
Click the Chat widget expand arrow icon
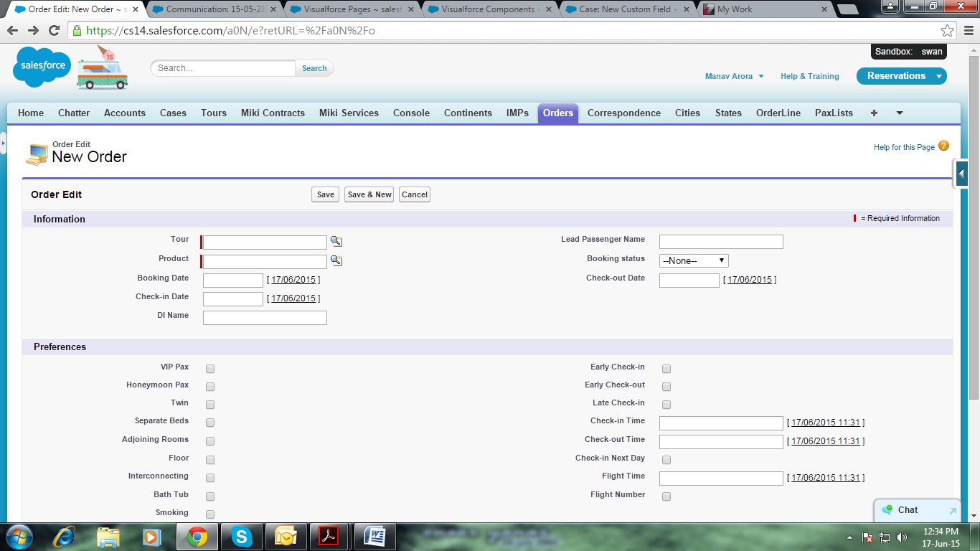pos(953,511)
